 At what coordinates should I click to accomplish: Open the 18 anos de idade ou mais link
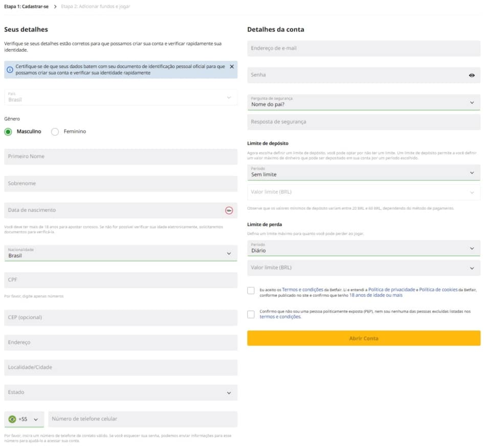pyautogui.click(x=376, y=295)
